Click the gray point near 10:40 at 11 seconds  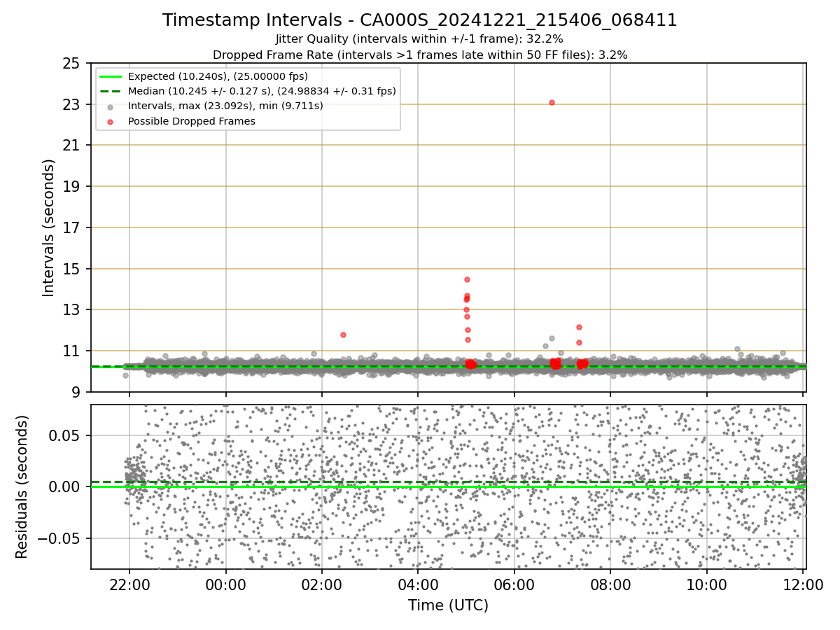point(737,349)
